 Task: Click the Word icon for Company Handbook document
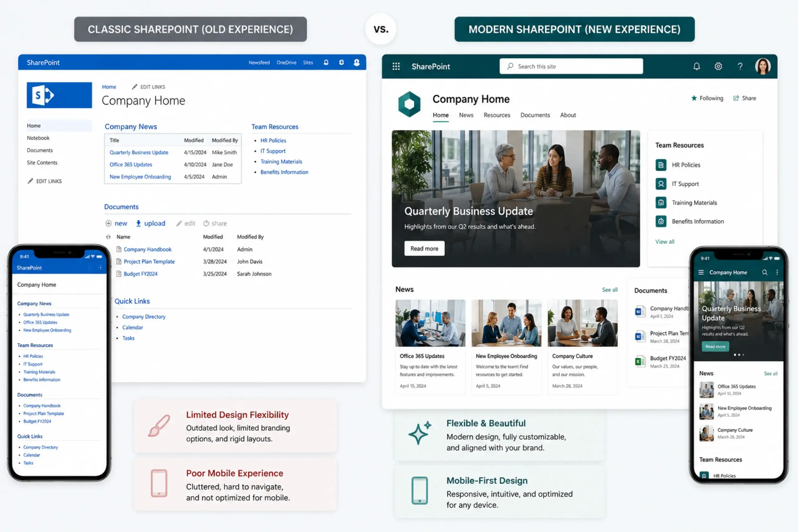640,311
